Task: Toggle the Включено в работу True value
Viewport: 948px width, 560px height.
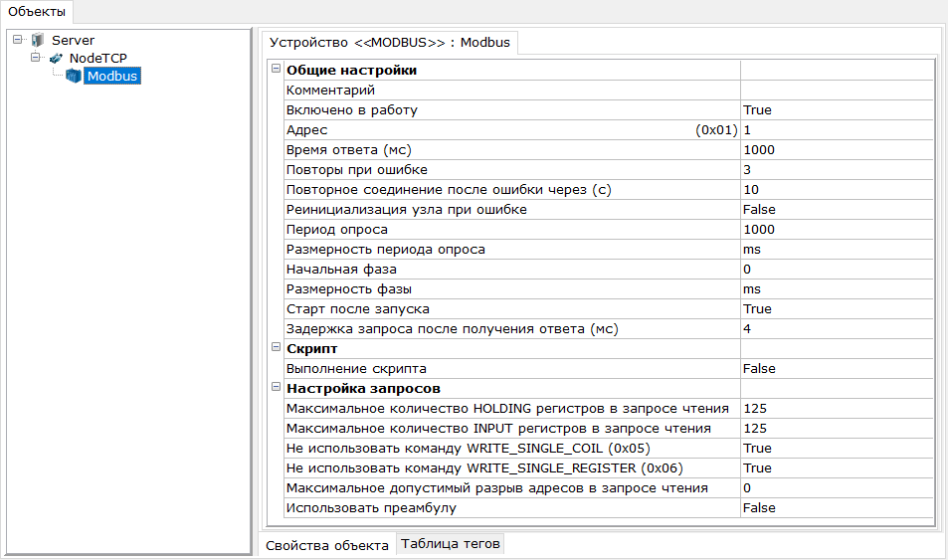Action: coord(836,110)
